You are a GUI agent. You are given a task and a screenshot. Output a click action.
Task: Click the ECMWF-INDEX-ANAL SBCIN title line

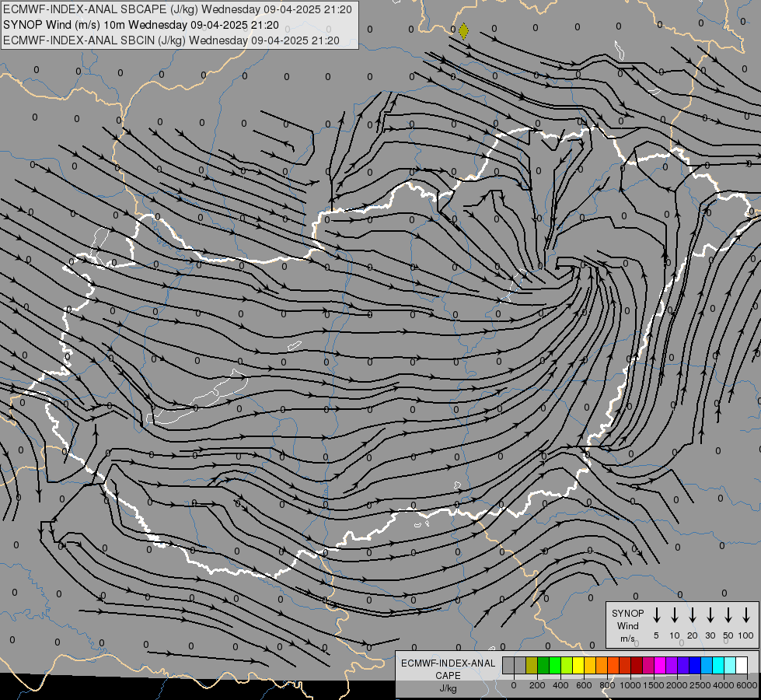(x=171, y=40)
